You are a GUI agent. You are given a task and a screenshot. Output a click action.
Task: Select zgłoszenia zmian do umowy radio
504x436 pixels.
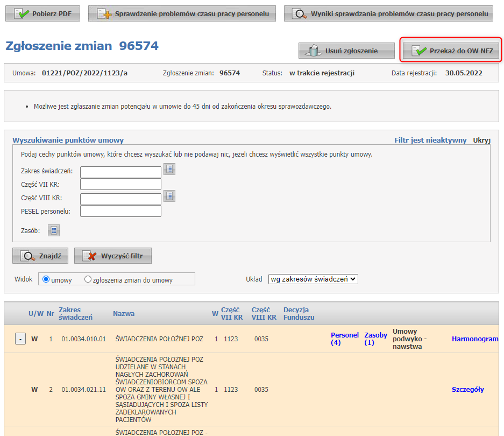(x=88, y=279)
